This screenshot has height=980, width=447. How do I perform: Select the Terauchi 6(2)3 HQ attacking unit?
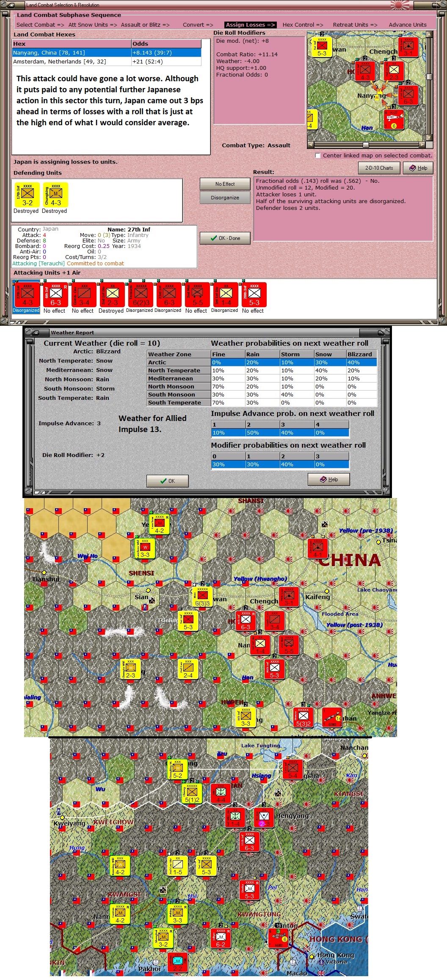point(140,295)
